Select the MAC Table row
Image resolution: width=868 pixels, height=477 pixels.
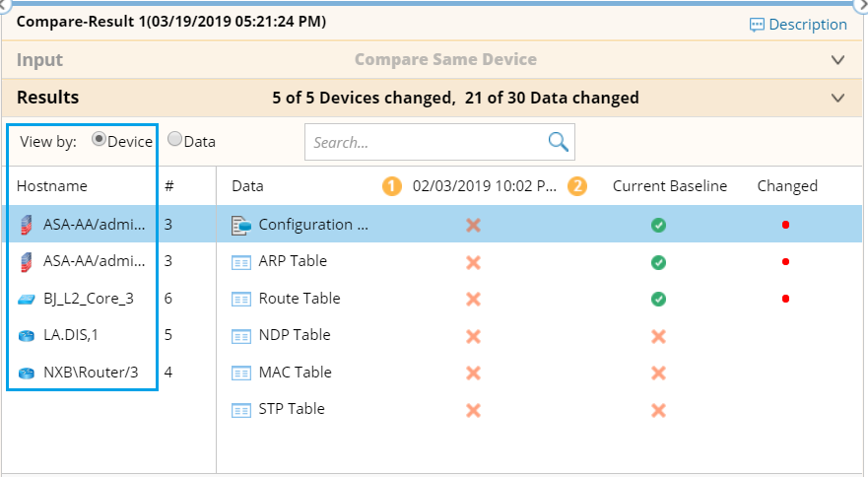coord(539,373)
